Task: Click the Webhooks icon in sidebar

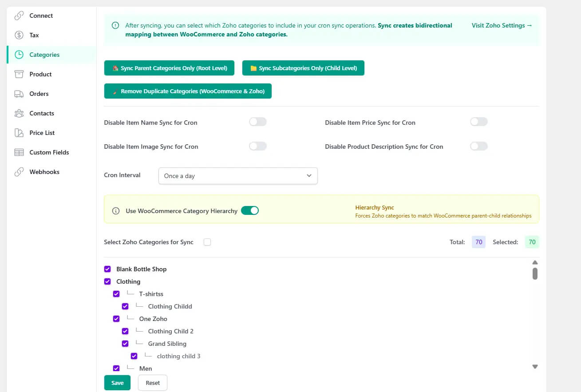Action: 18,172
